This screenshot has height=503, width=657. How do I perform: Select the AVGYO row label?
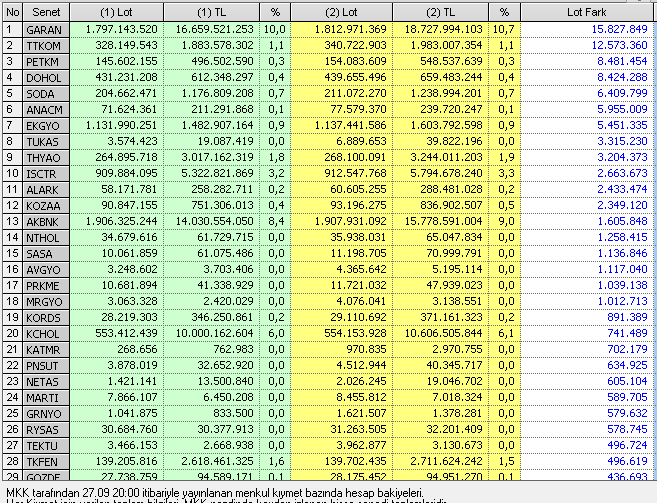pos(46,270)
